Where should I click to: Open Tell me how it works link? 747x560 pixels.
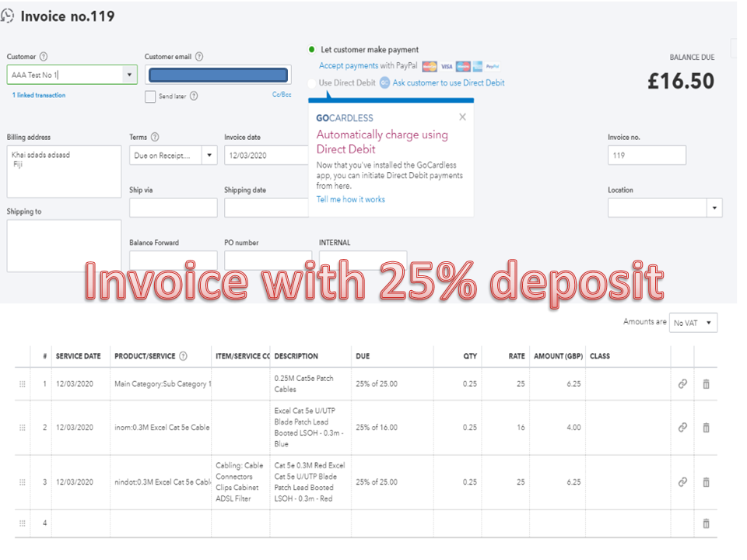[x=351, y=200]
